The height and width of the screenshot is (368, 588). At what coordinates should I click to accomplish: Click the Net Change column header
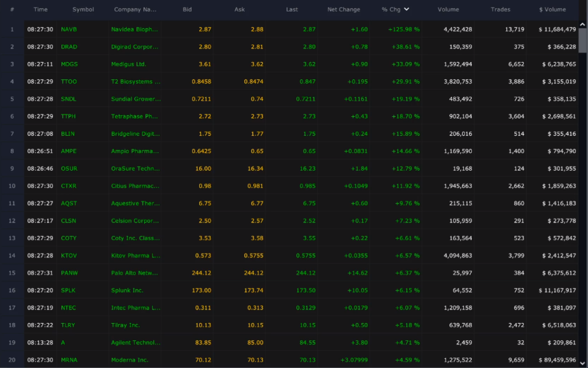(343, 9)
